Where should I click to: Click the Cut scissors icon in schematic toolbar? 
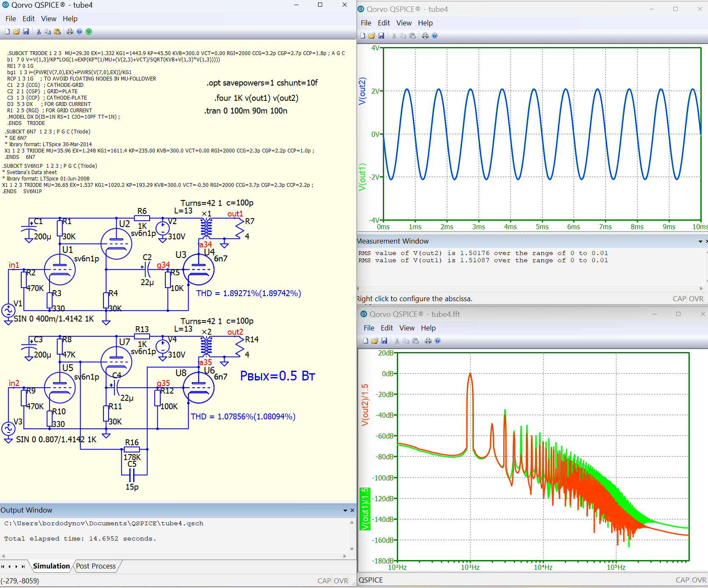pos(39,31)
